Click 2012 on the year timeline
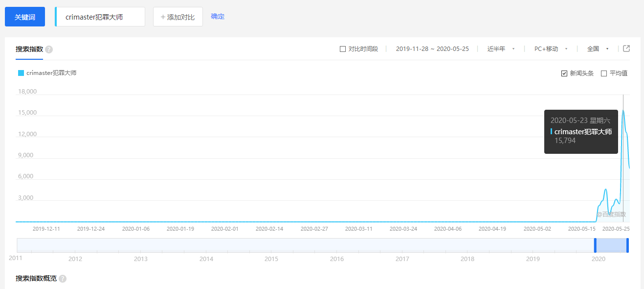 [75, 259]
